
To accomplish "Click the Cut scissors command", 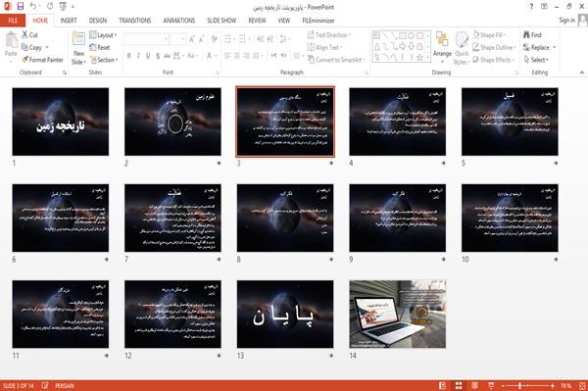I will pyautogui.click(x=29, y=35).
